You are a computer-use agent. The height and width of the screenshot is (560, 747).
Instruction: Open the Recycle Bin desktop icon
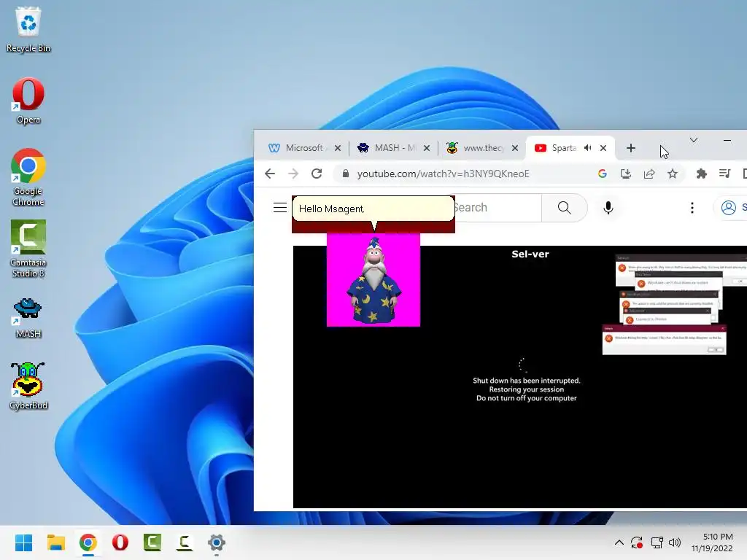pos(28,29)
